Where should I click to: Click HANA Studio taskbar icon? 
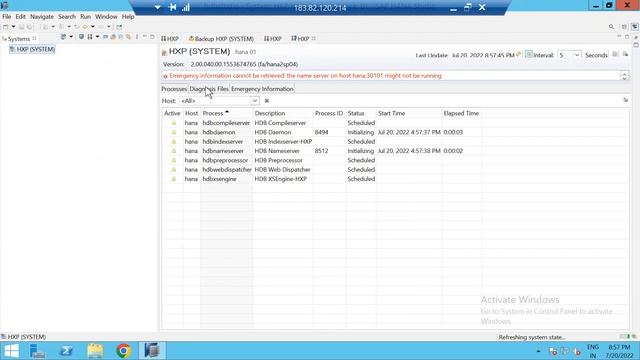152,351
